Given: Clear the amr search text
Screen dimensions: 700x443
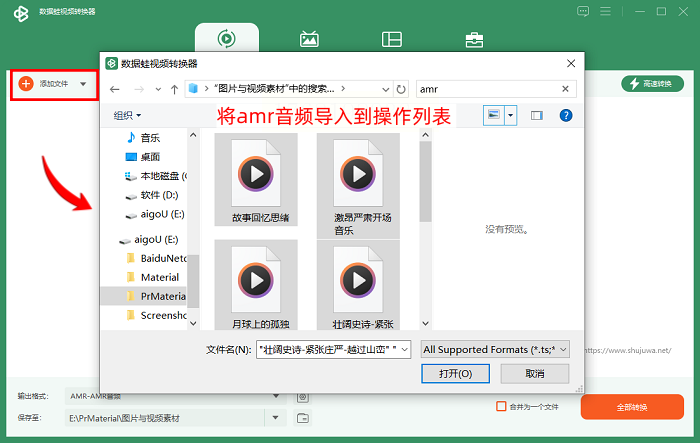Looking at the screenshot, I should (x=565, y=89).
